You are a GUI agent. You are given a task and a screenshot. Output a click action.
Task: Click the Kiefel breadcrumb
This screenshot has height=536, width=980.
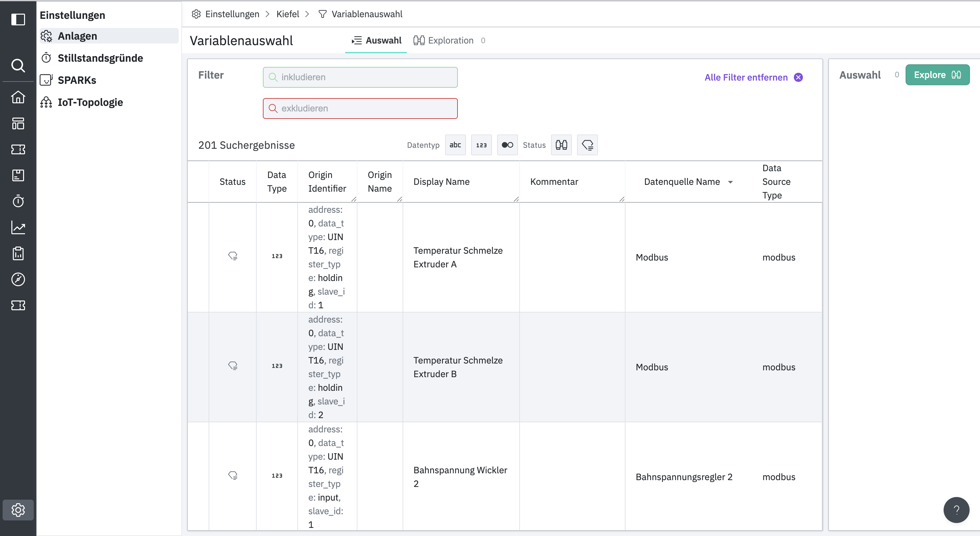(287, 14)
